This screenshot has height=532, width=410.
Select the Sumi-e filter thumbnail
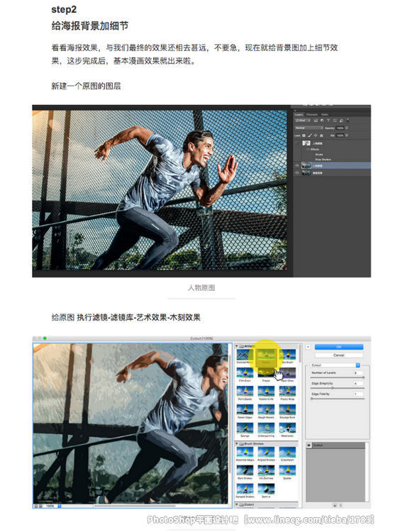coord(266,489)
